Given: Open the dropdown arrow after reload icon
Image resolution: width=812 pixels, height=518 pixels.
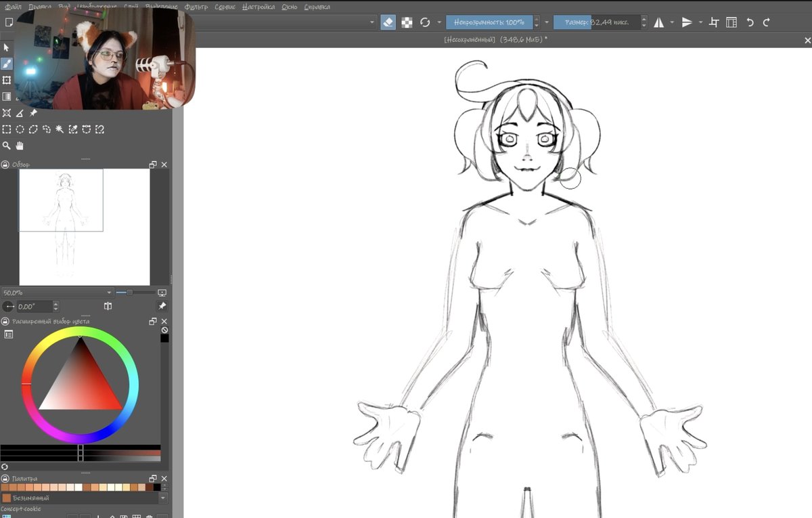Looking at the screenshot, I should coord(439,22).
